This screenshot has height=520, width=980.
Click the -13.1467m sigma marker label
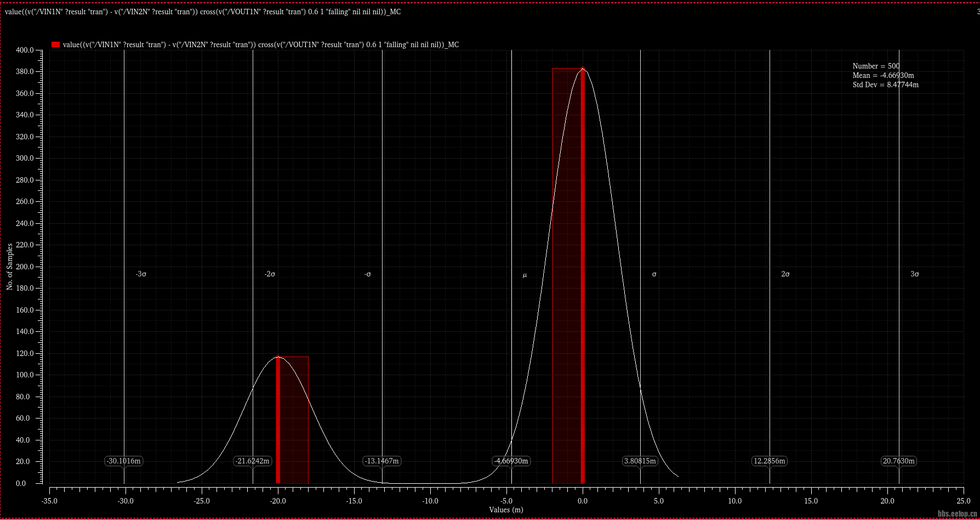(x=382, y=461)
